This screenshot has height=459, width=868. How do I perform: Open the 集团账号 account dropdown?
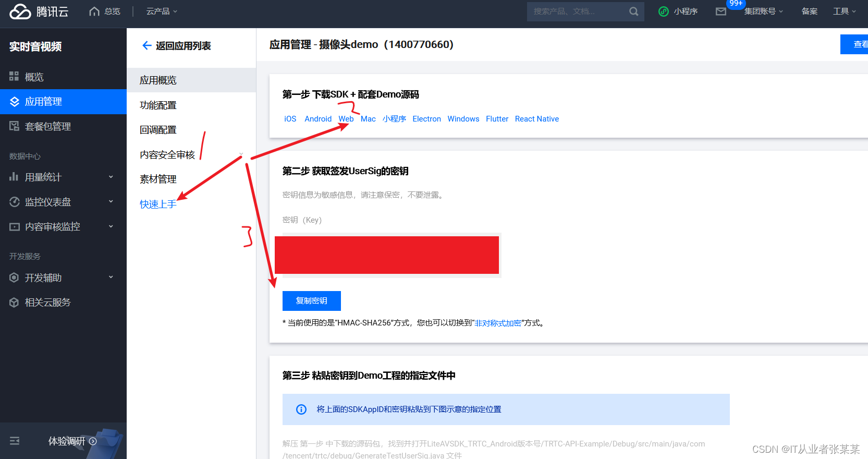coord(763,11)
